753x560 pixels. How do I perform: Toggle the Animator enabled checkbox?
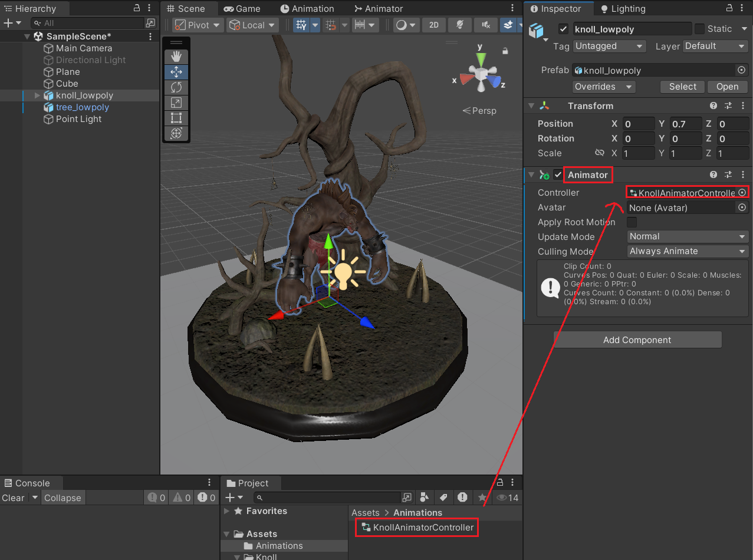[558, 175]
